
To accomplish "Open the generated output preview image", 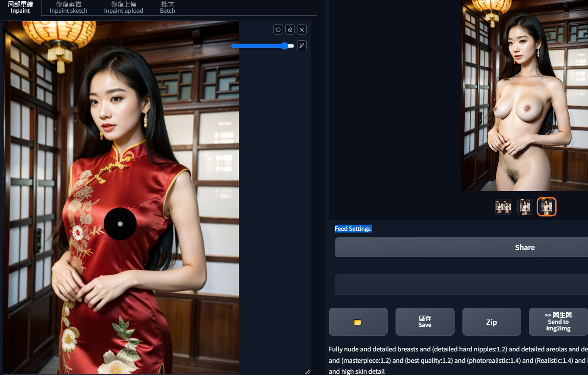I will click(525, 95).
